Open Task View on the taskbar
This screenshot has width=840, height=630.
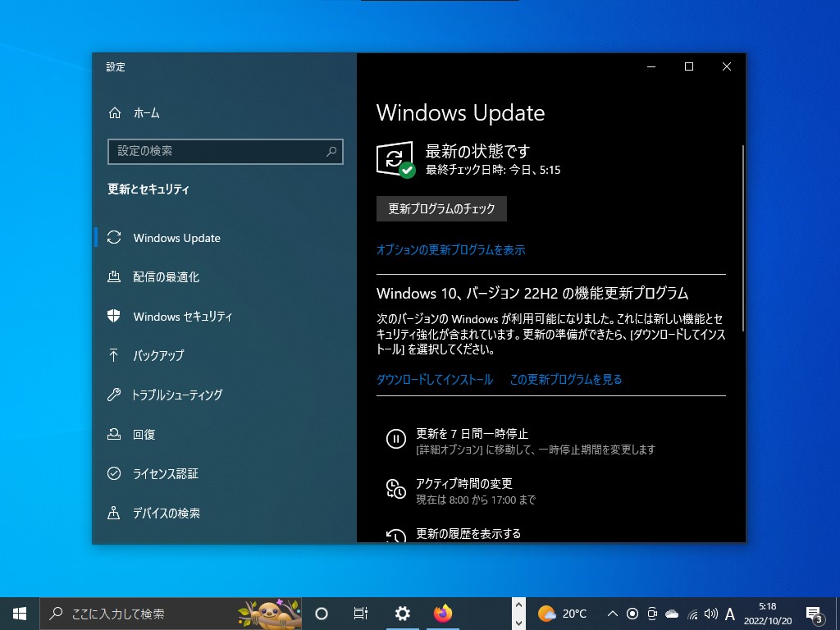coord(360,613)
